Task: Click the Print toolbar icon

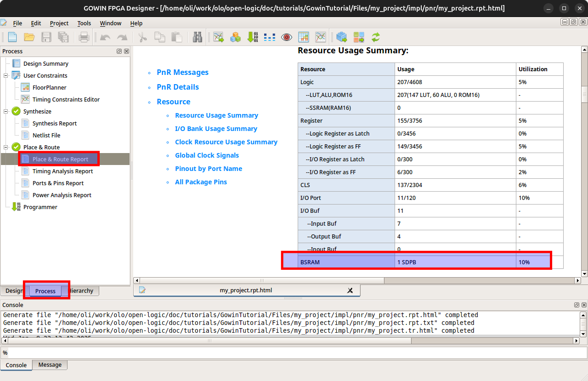Action: tap(84, 37)
